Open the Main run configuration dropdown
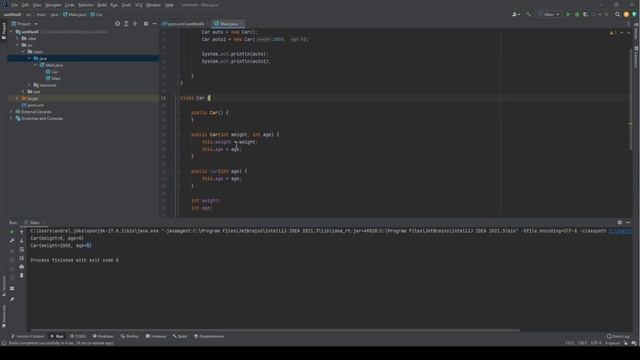Viewport: 640px width, 360px height. click(549, 14)
